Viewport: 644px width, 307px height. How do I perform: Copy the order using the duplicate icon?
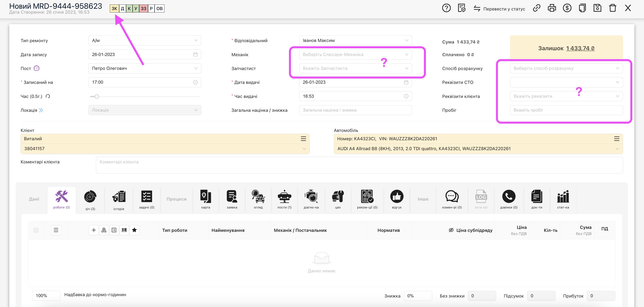582,8
